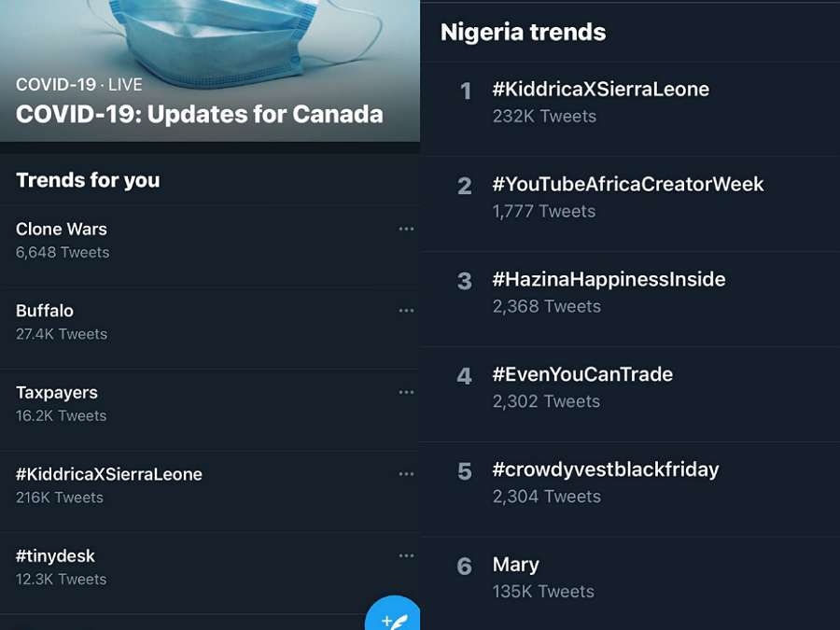Open #KiddricaXSierraLeone with 216K Tweets

109,474
